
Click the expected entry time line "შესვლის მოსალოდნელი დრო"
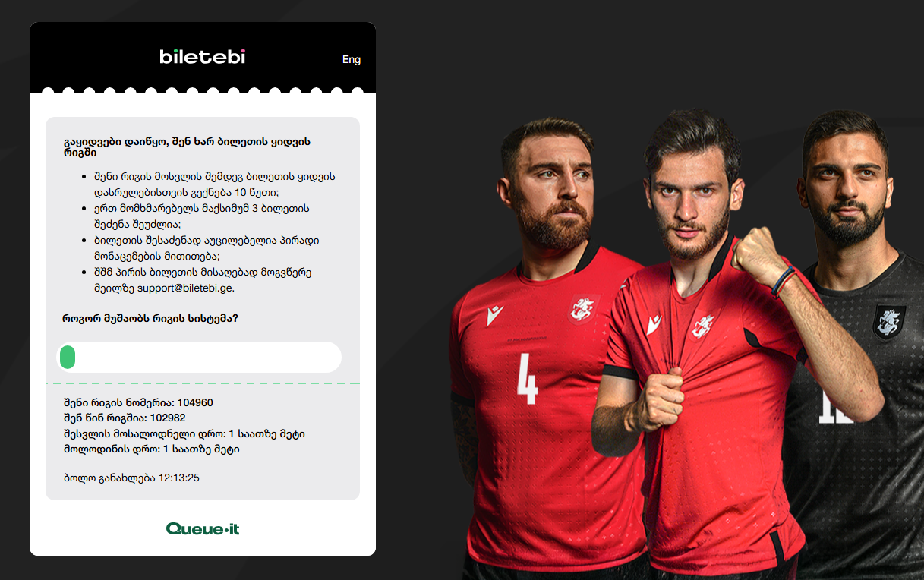[185, 433]
